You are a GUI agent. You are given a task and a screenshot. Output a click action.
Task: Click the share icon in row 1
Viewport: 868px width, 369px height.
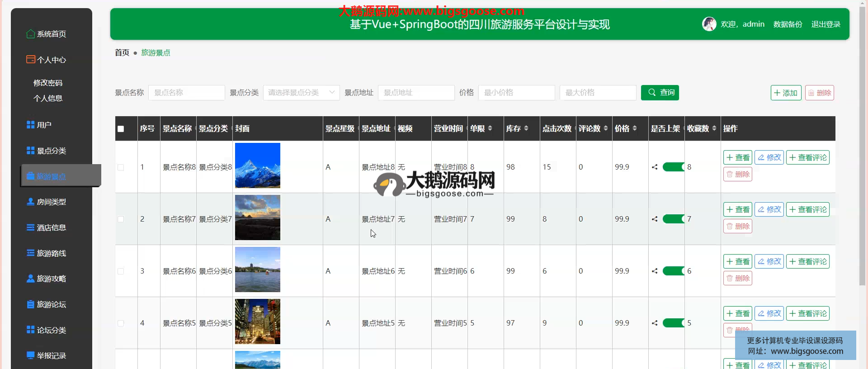point(654,167)
